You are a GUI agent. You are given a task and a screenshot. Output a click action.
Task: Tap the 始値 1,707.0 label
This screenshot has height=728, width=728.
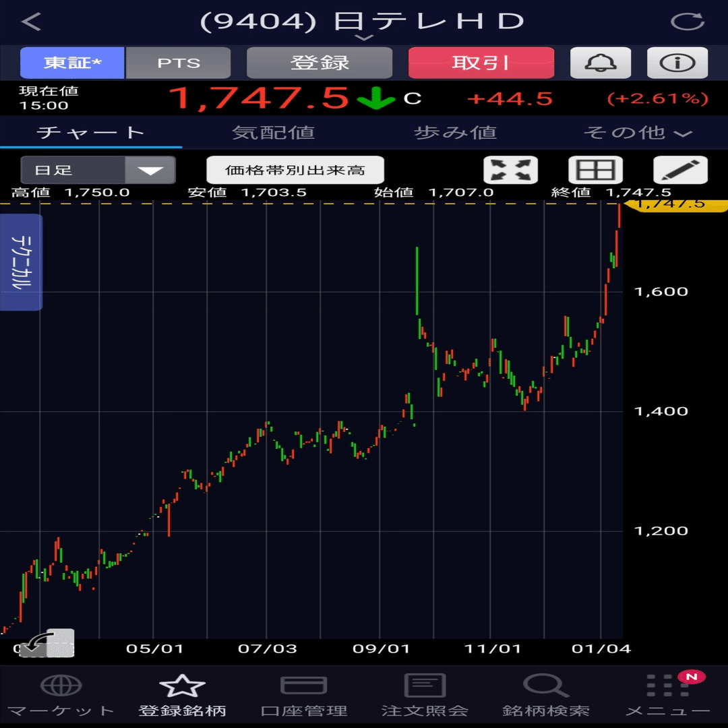(433, 192)
